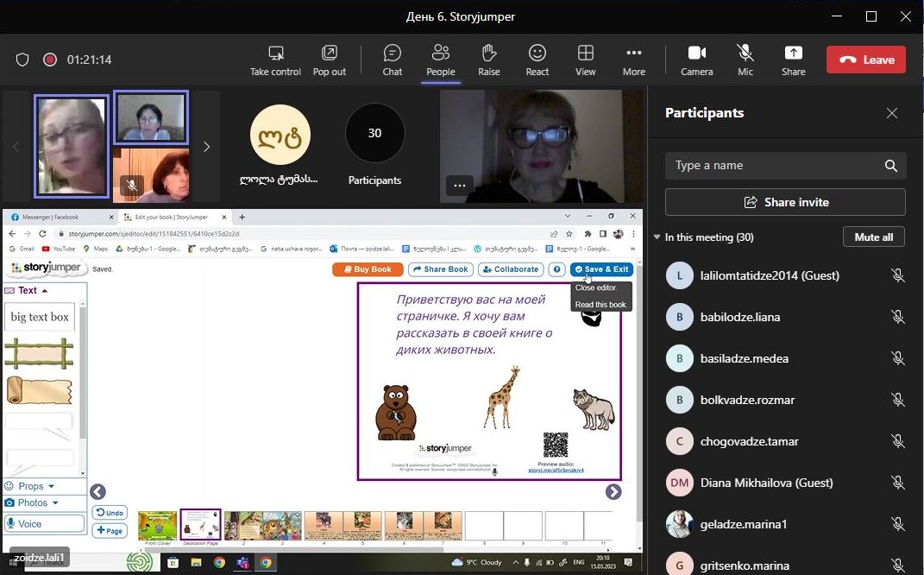Select the bear prop on the page

coord(395,413)
